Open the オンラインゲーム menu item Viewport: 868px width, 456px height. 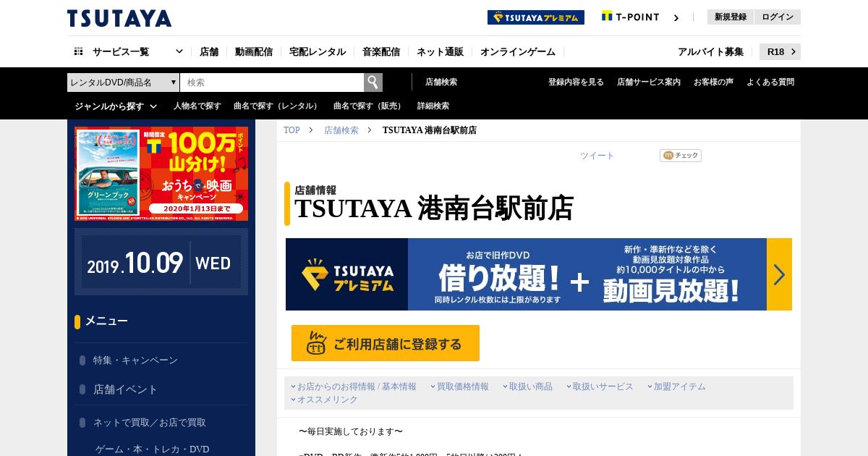coord(518,52)
